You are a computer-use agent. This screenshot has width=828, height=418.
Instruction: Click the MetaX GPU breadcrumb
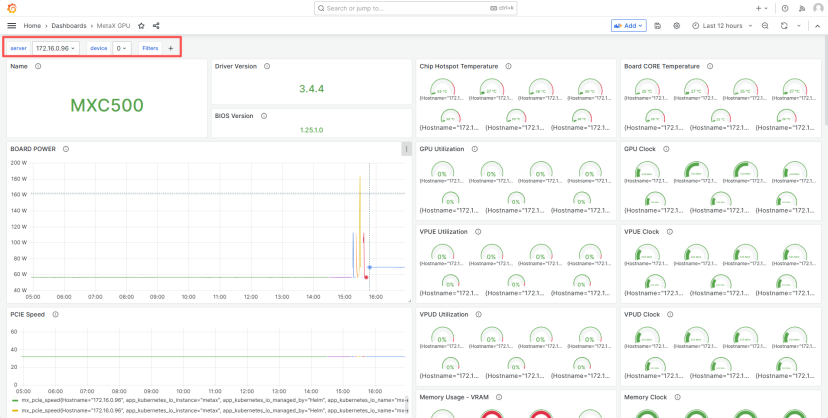(x=114, y=25)
